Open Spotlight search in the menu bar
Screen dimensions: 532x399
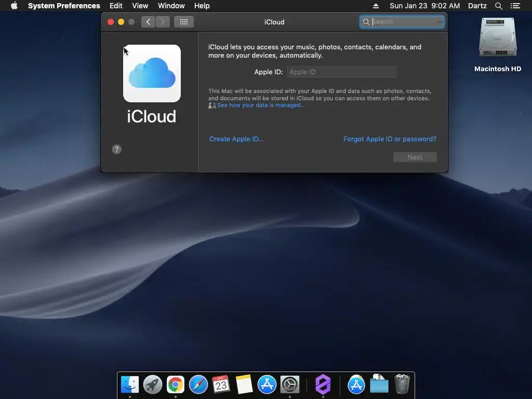(x=498, y=6)
